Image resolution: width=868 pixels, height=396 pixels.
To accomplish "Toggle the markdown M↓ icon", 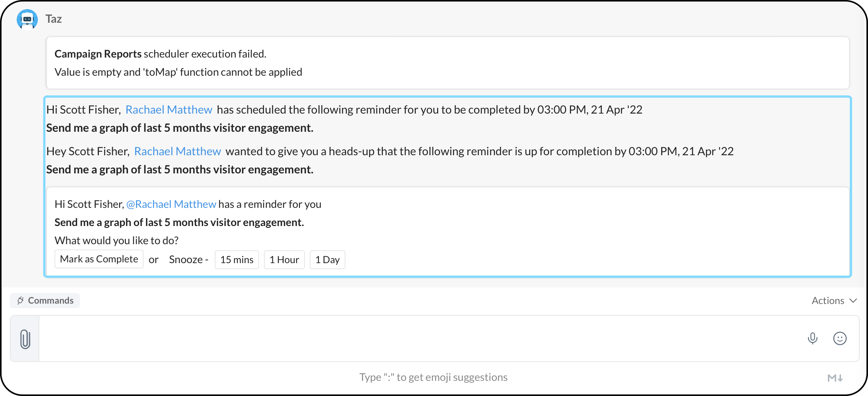I will [x=835, y=377].
